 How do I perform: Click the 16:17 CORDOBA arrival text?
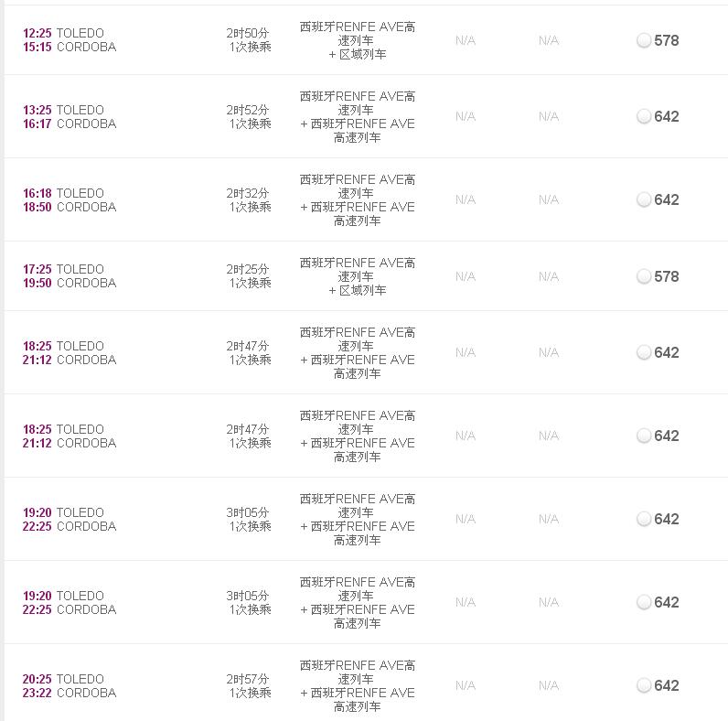[x=70, y=124]
